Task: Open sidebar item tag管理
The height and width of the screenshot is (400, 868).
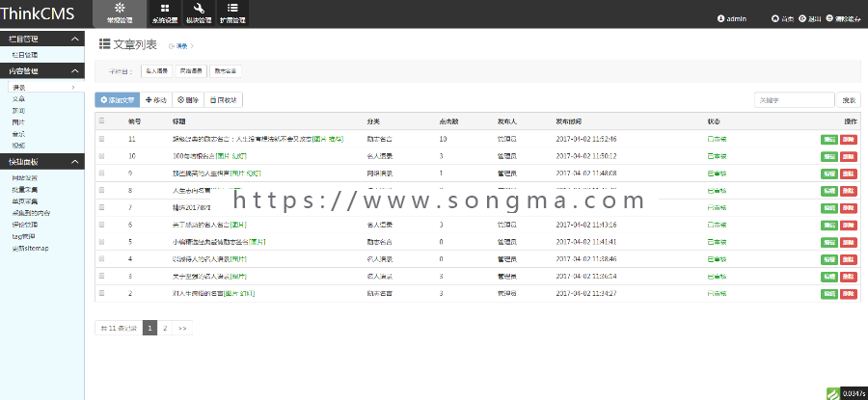Action: pyautogui.click(x=24, y=236)
